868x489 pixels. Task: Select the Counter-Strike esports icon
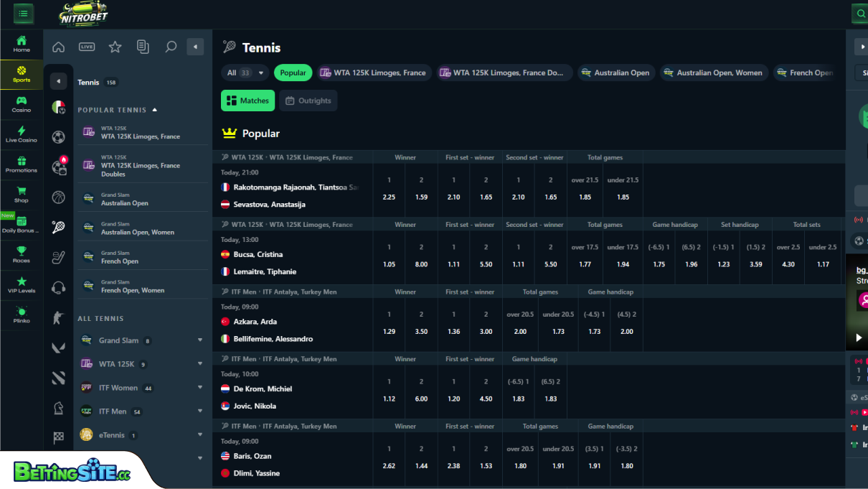[59, 317]
